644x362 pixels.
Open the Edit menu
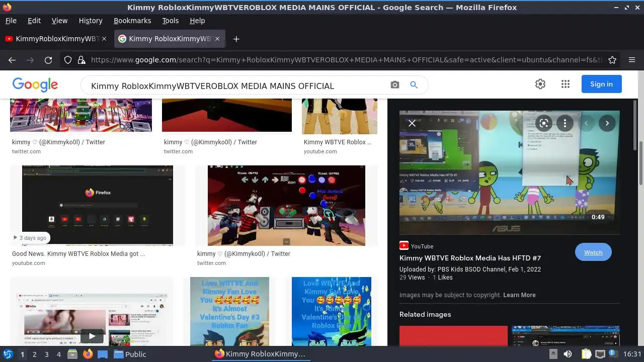(34, 21)
